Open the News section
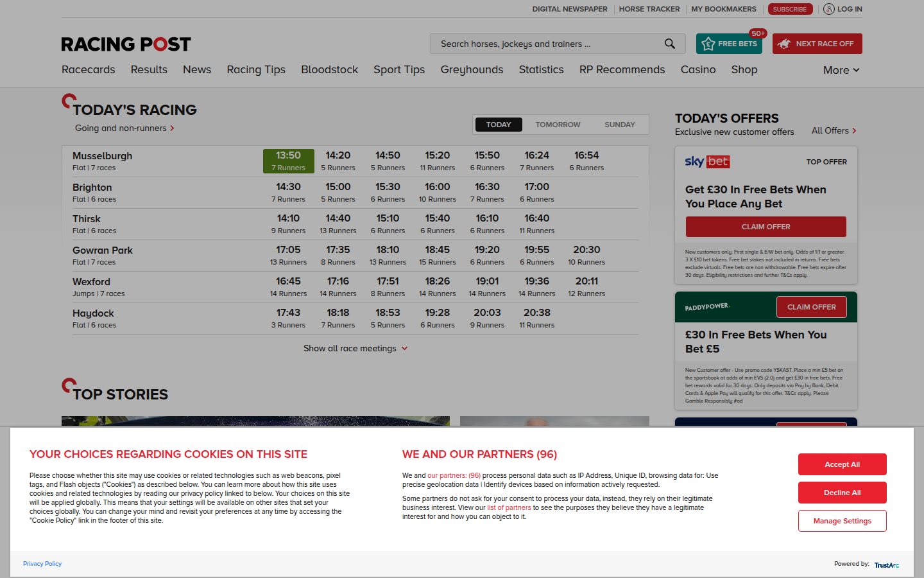924x578 pixels. click(x=197, y=69)
